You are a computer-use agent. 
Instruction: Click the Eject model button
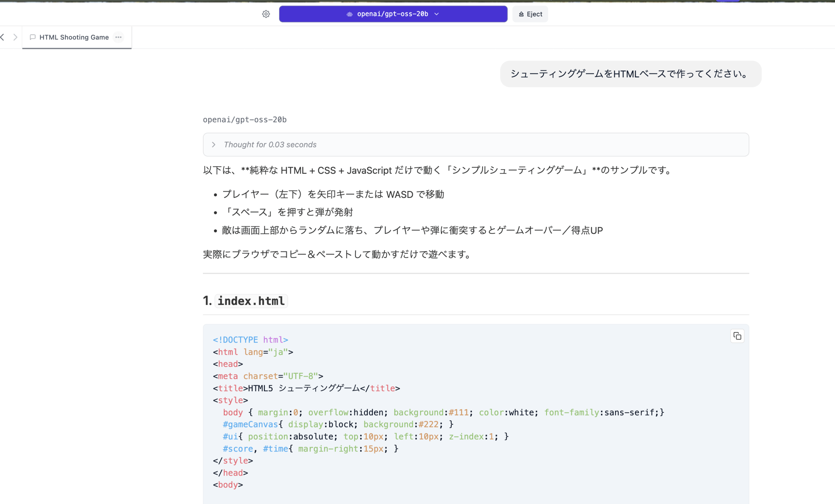(x=530, y=14)
